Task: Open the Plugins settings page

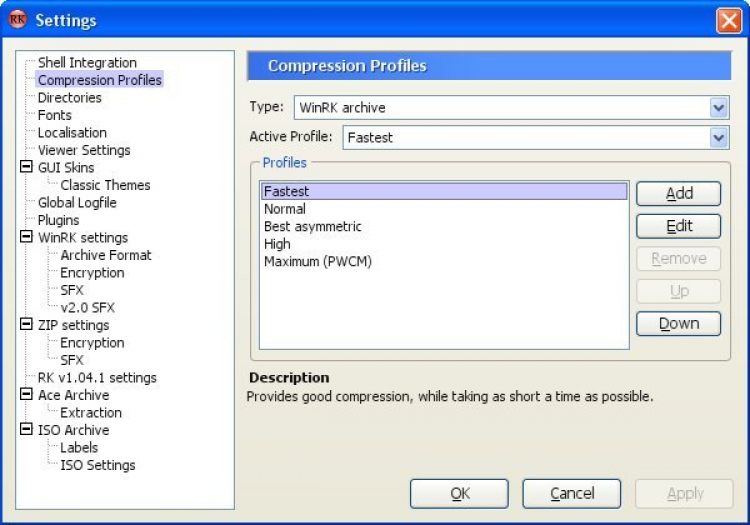Action: 58,220
